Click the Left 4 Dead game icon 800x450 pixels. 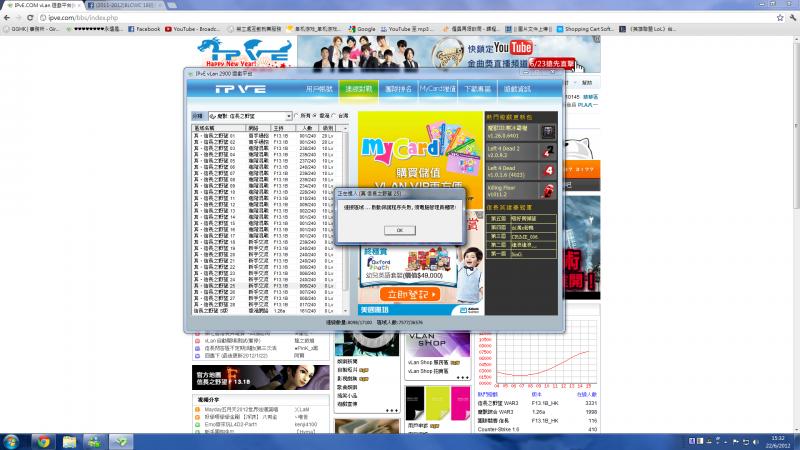coord(548,171)
